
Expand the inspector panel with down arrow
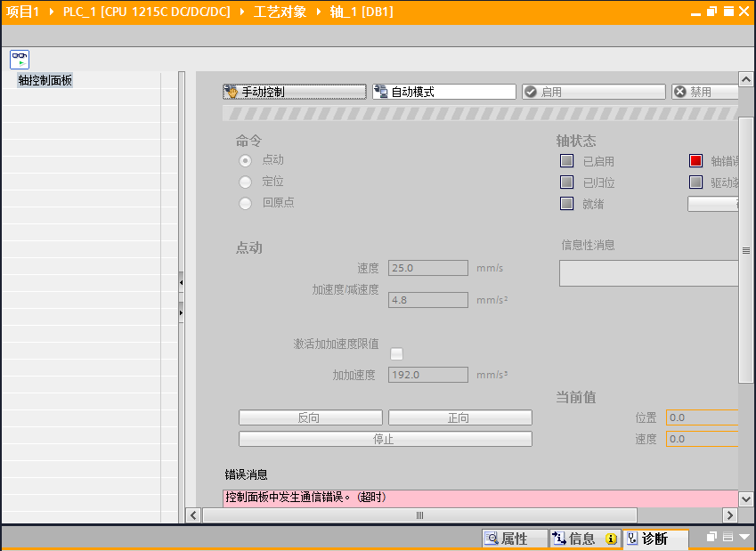tap(744, 538)
